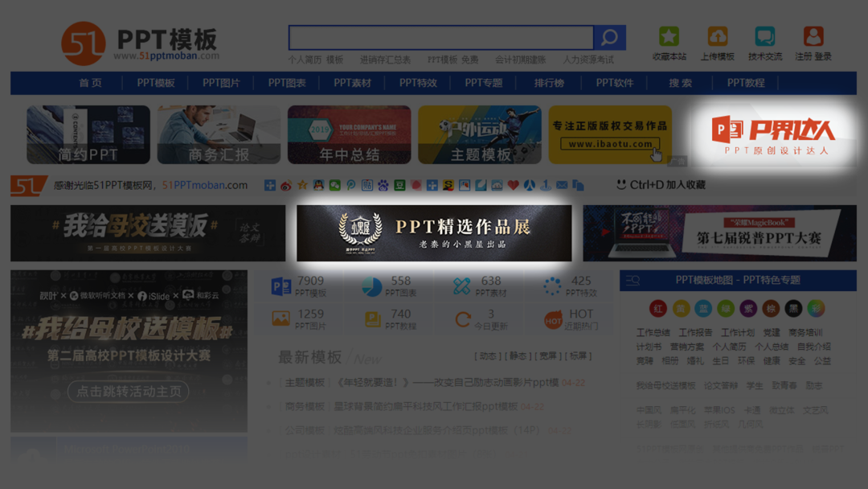Image resolution: width=868 pixels, height=489 pixels.
Task: Open the PPT软件 navigation item
Action: pyautogui.click(x=615, y=83)
